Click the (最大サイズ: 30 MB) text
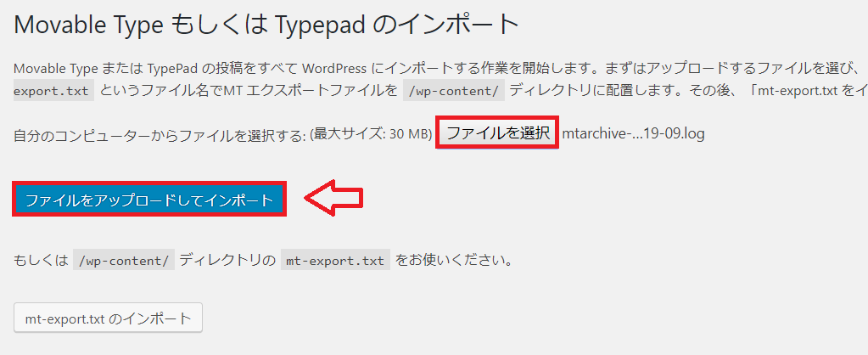This screenshot has width=868, height=355. pos(371,134)
